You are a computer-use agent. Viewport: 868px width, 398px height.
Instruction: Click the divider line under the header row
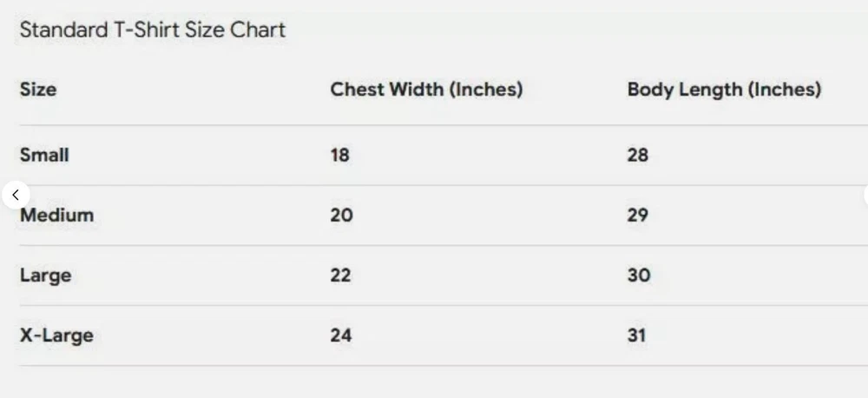pyautogui.click(x=434, y=125)
